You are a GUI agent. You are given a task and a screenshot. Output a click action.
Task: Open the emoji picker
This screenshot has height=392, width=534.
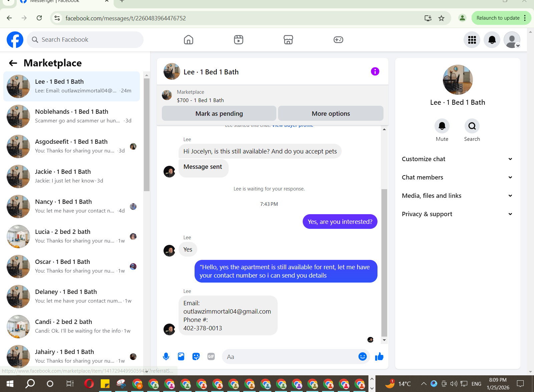(362, 357)
